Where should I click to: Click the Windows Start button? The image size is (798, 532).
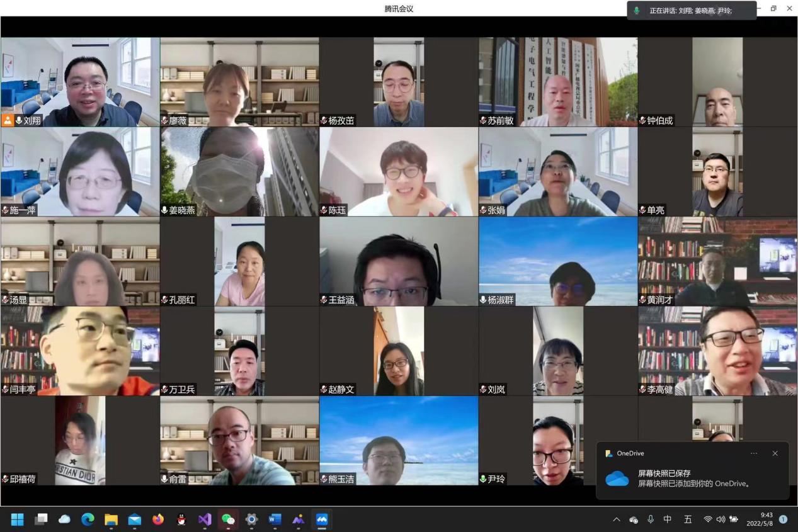(x=17, y=519)
